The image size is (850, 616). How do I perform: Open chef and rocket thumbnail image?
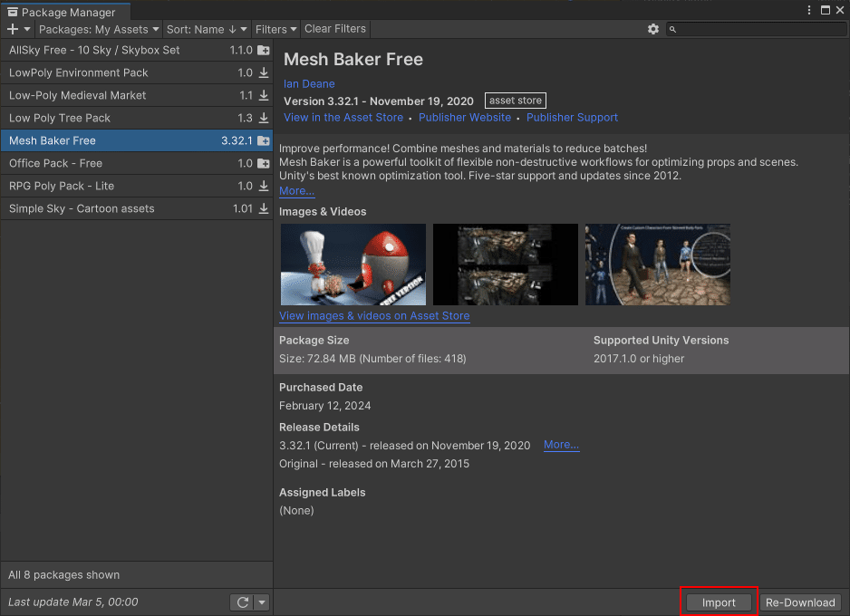[353, 265]
